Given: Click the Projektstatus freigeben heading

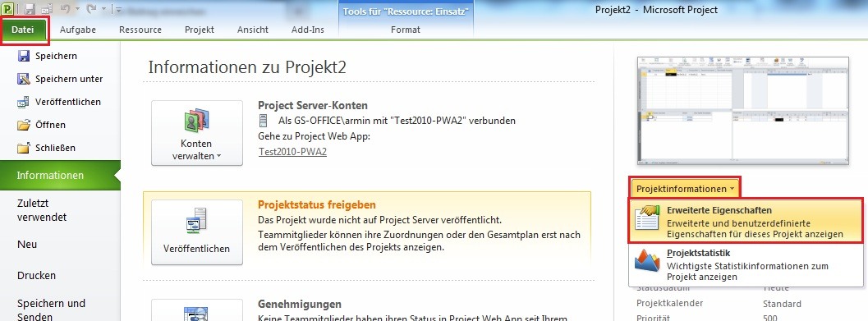Looking at the screenshot, I should pos(317,204).
